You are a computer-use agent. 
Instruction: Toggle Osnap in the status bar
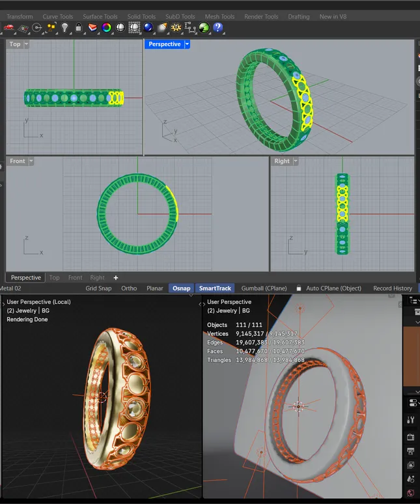pos(182,288)
